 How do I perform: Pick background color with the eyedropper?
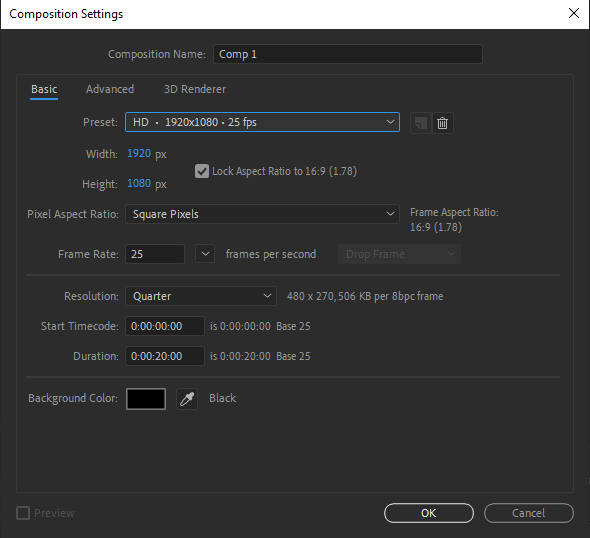pyautogui.click(x=187, y=399)
